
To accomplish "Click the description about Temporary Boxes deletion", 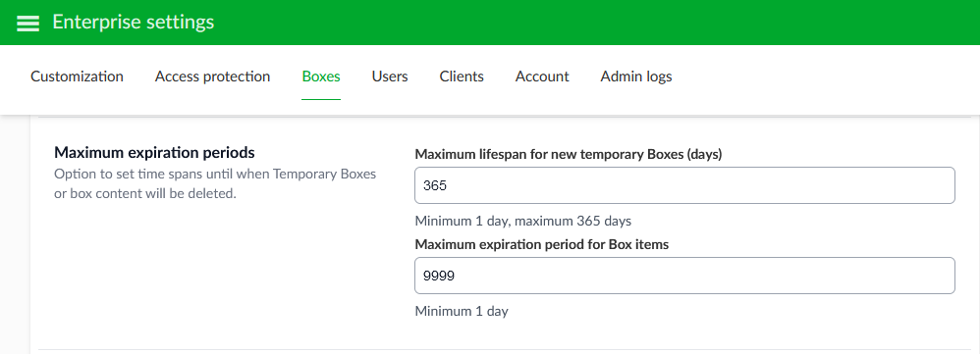I will click(x=216, y=183).
